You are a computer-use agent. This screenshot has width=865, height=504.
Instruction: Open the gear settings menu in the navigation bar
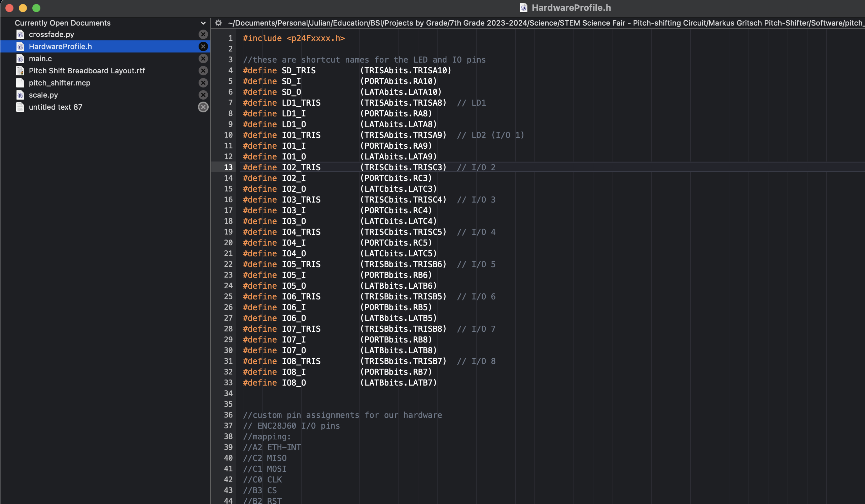218,23
